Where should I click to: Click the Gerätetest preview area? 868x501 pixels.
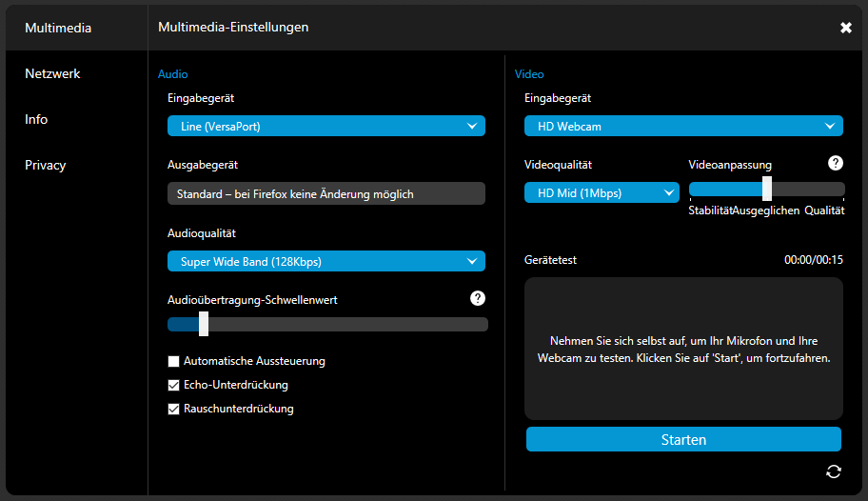pos(682,349)
